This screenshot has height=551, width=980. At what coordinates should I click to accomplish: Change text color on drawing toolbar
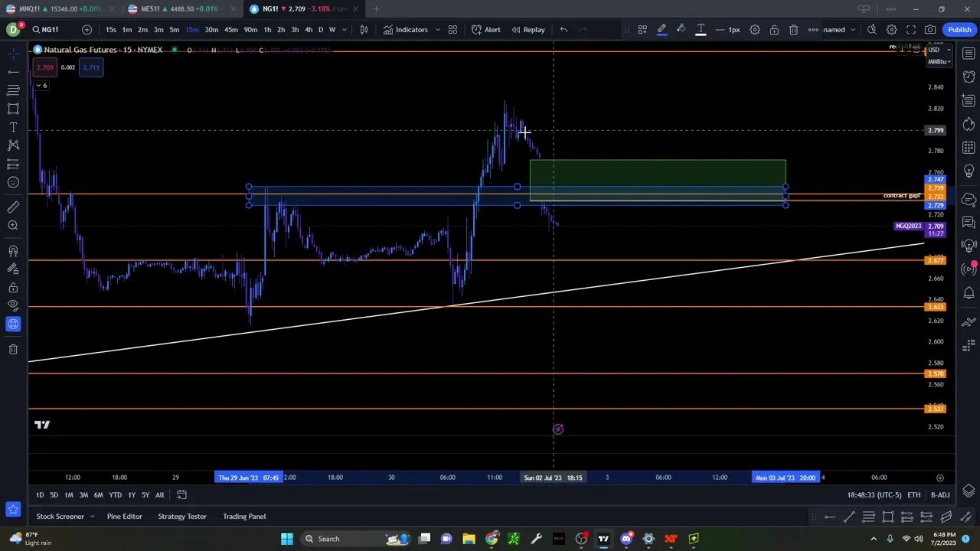coord(700,30)
